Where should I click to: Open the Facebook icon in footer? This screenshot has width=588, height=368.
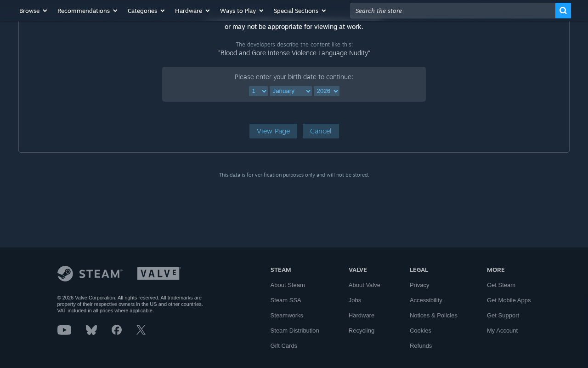(117, 330)
